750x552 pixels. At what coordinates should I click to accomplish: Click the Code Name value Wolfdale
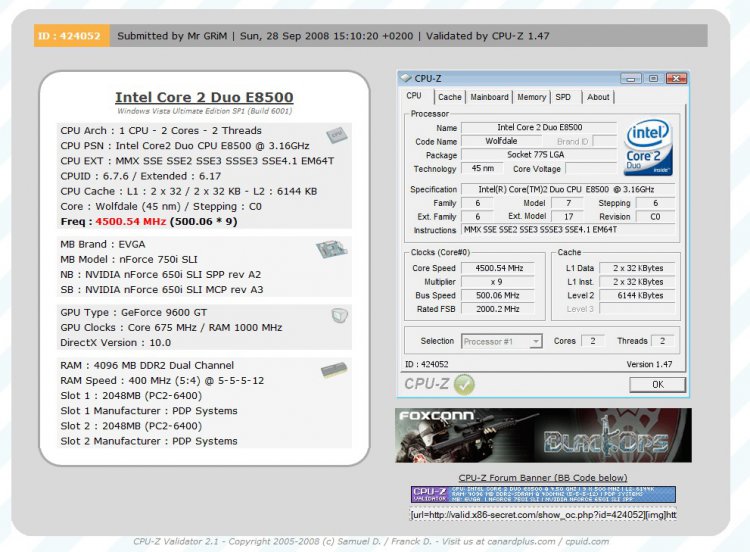501,141
